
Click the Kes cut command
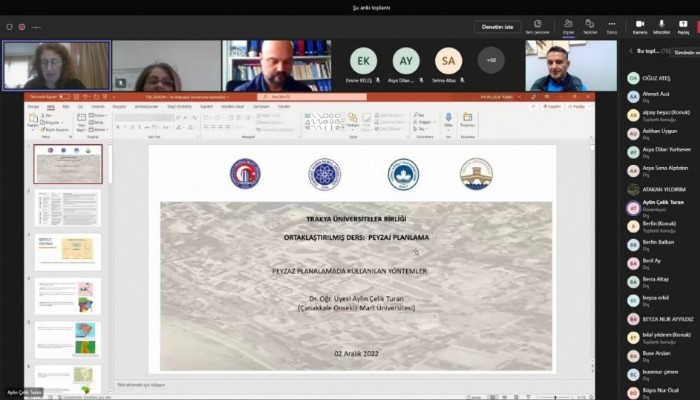(x=46, y=116)
